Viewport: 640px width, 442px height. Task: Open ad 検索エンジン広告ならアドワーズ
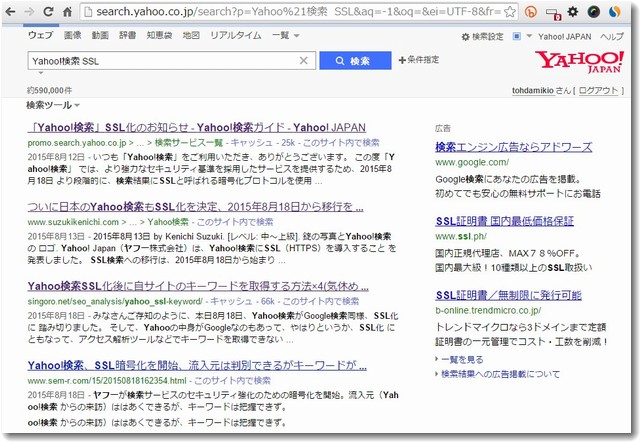click(513, 147)
